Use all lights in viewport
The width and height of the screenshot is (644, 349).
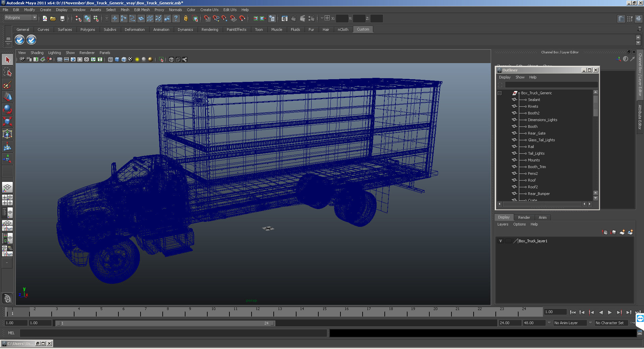click(137, 59)
